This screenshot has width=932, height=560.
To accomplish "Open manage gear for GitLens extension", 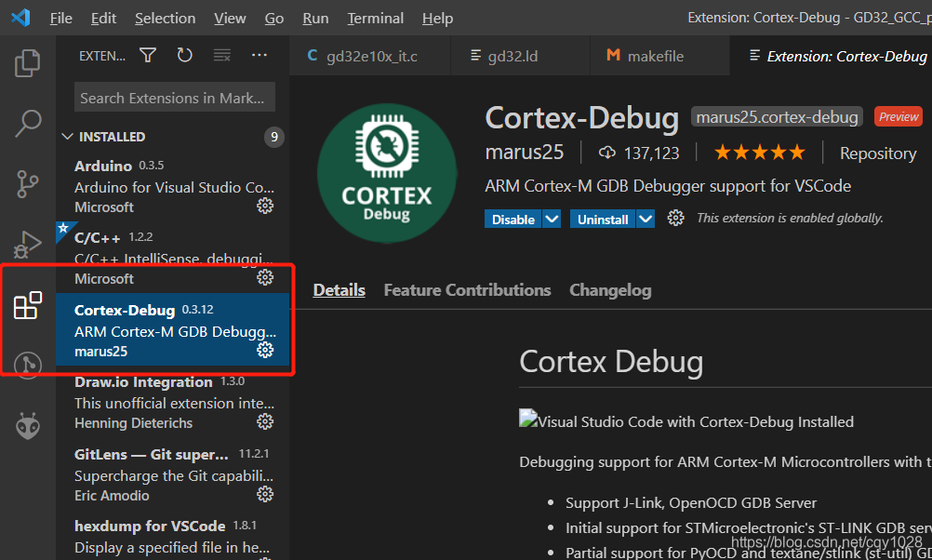I will click(x=265, y=494).
